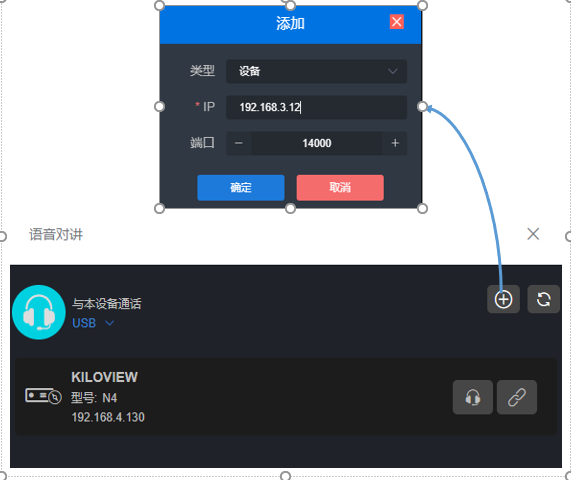Click the link chain icon for KILOVIEW
This screenshot has width=571, height=480.
tap(517, 397)
